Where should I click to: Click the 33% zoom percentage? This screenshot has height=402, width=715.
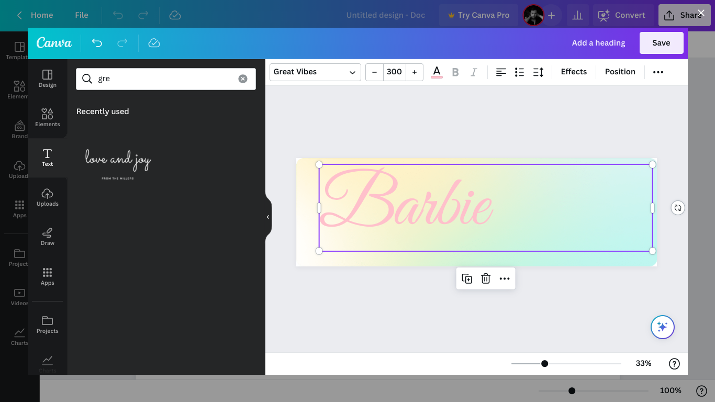pos(643,363)
